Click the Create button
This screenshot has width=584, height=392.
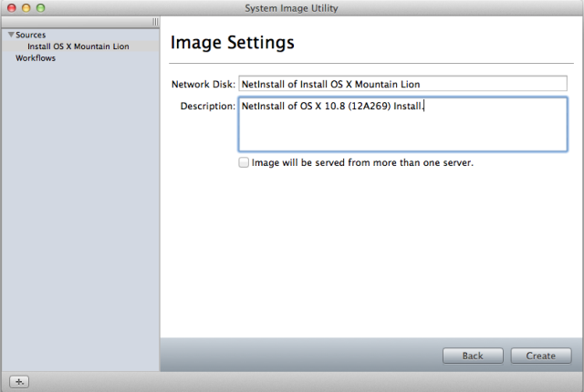pyautogui.click(x=541, y=356)
